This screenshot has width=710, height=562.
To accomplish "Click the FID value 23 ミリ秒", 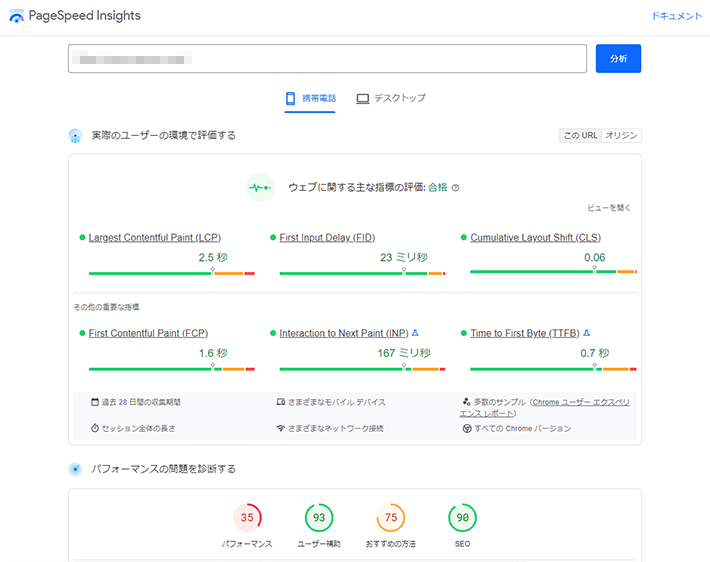I will 404,257.
